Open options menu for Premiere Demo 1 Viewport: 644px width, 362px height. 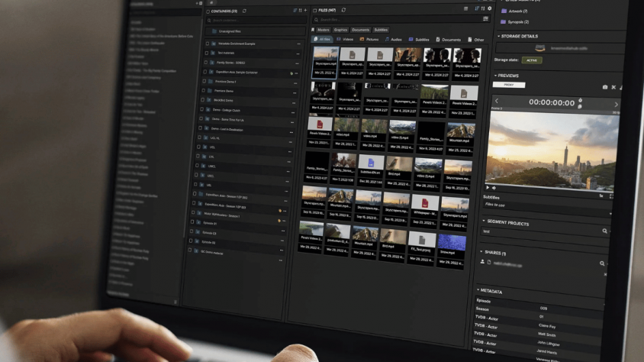point(295,83)
